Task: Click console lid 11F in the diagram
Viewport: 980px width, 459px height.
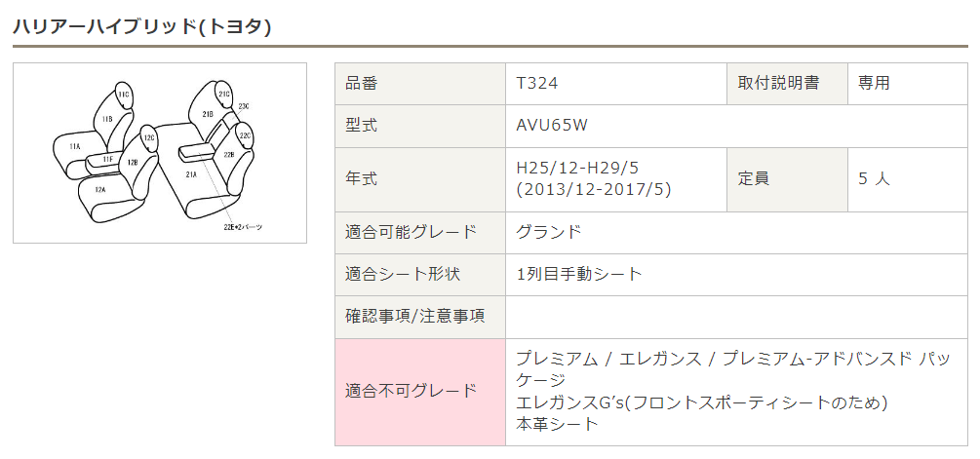Action: pos(107,159)
